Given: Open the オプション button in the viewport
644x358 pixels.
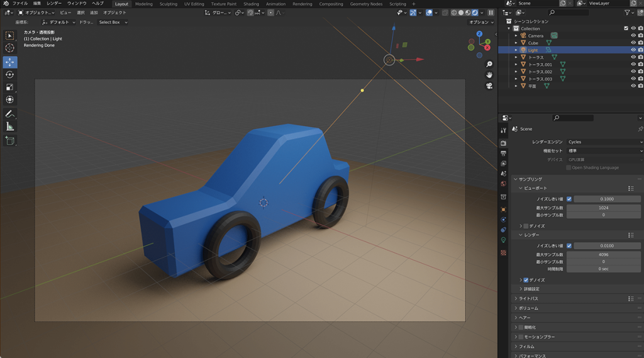Looking at the screenshot, I should (481, 22).
